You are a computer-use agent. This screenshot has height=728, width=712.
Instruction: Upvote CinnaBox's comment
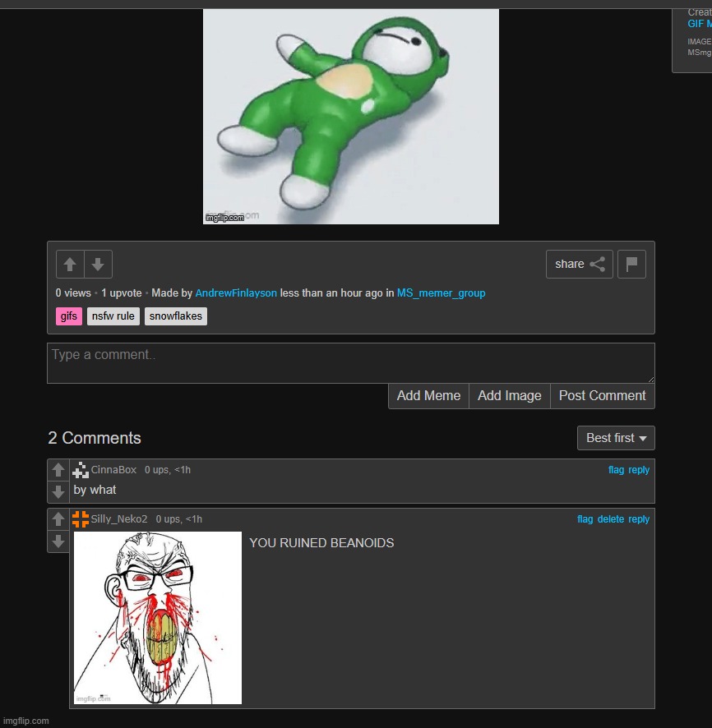[58, 470]
